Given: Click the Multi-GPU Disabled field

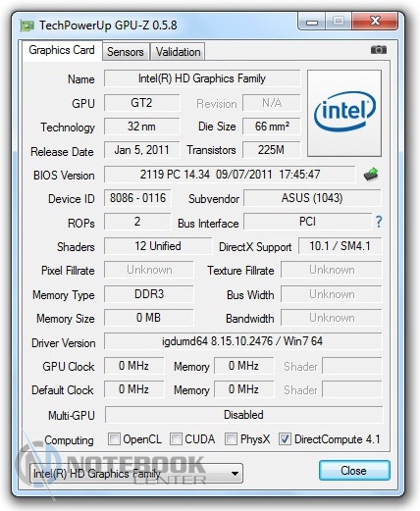Looking at the screenshot, I should (x=243, y=415).
